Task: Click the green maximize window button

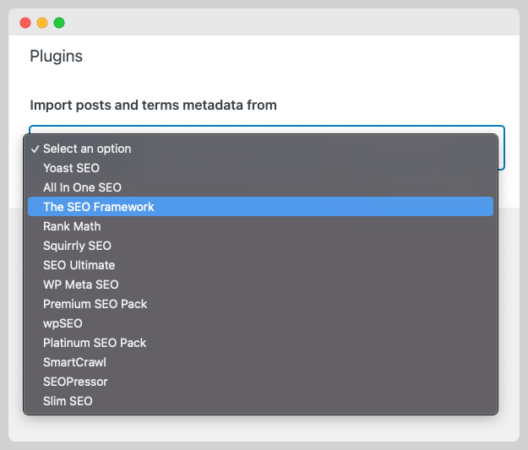Action: tap(59, 23)
